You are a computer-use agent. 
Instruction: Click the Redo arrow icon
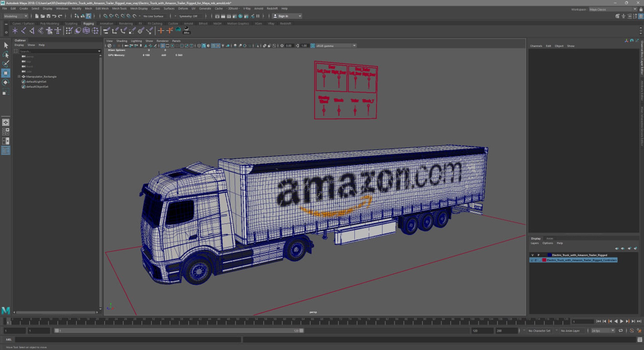(60, 16)
